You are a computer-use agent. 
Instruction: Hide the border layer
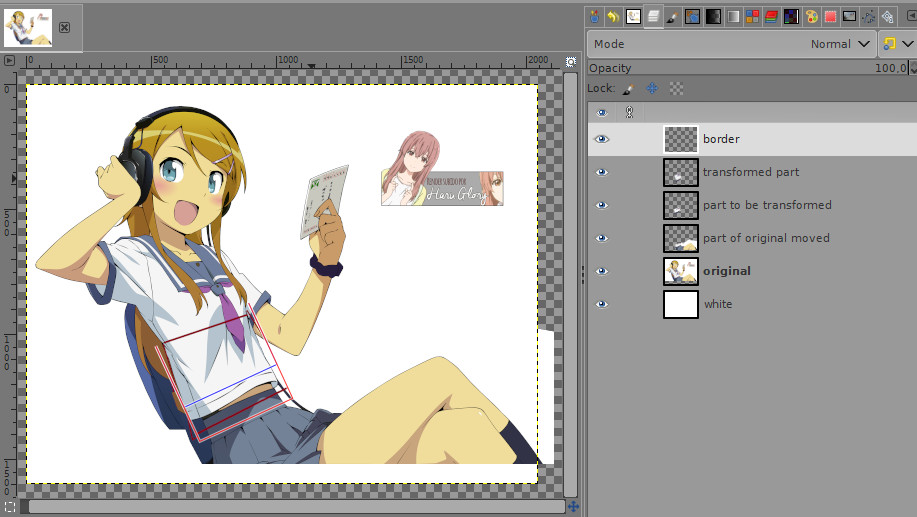click(x=602, y=139)
